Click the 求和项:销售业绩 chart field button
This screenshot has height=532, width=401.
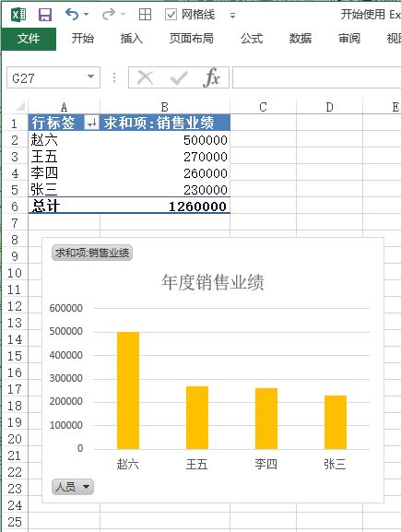[x=92, y=253]
